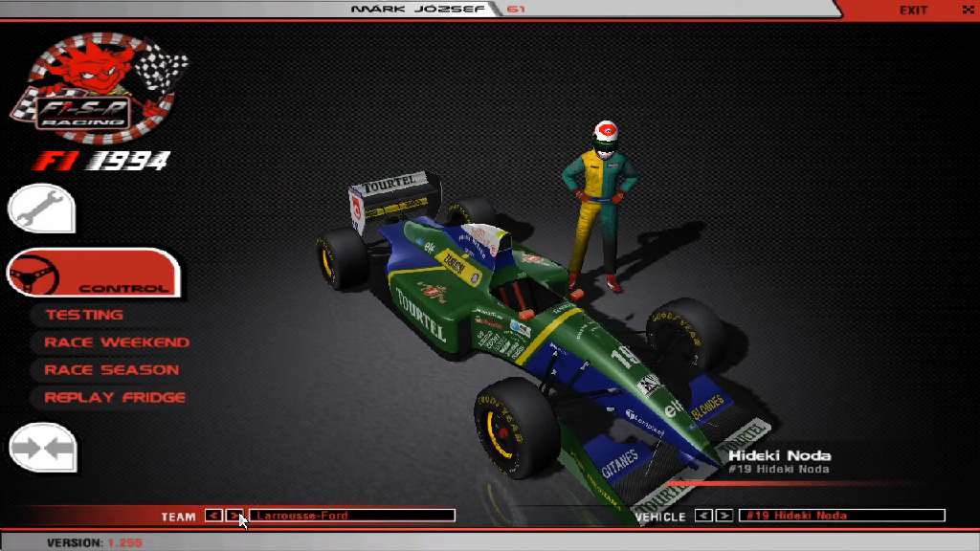Open Race Weekend mode

116,342
